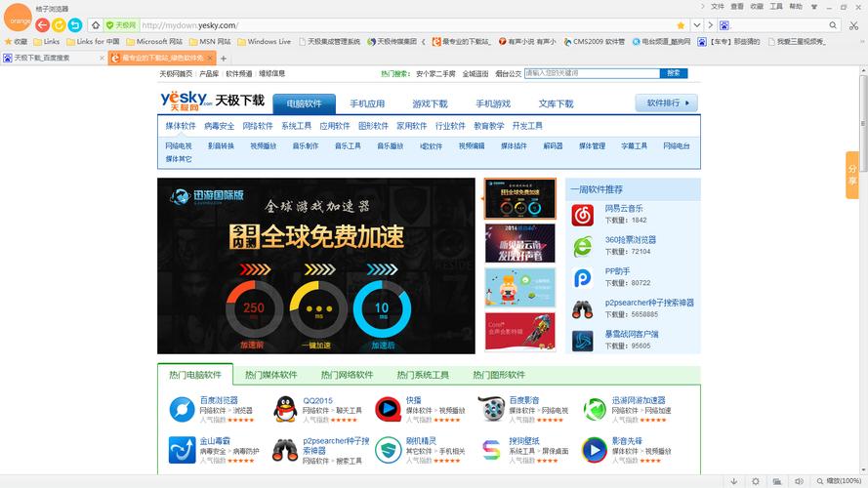Click the 百度影音 film reel icon
868x488 pixels.
coord(491,410)
